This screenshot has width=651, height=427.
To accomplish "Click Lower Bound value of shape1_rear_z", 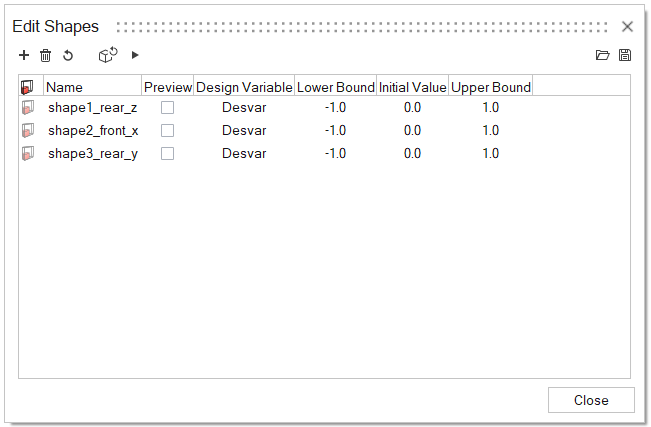I will click(x=335, y=107).
